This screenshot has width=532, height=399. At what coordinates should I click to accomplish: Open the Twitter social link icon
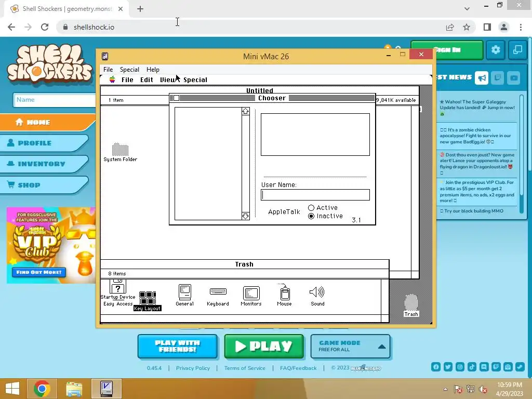pyautogui.click(x=448, y=367)
